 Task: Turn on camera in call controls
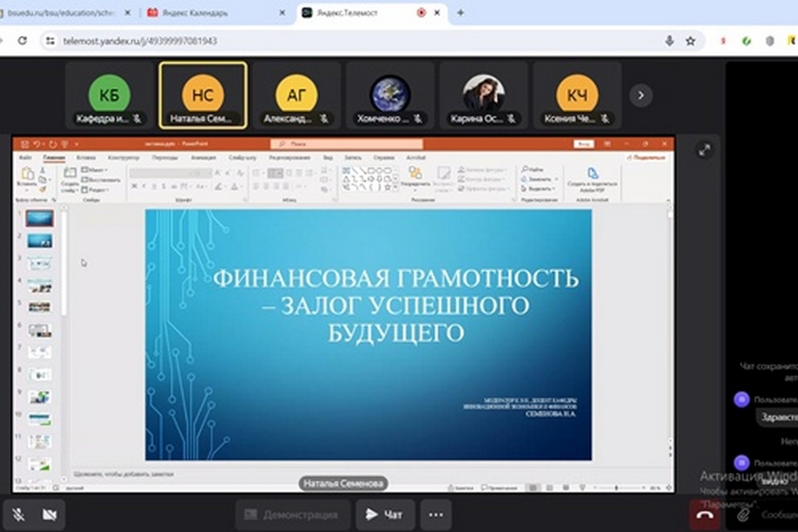pyautogui.click(x=49, y=515)
